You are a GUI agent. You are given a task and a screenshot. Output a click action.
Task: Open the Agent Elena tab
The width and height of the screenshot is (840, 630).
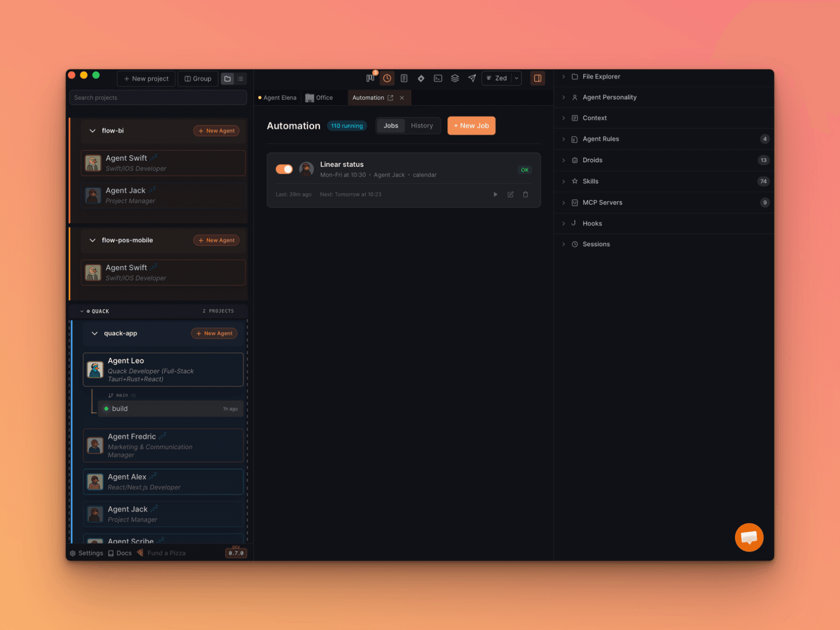[x=277, y=97]
